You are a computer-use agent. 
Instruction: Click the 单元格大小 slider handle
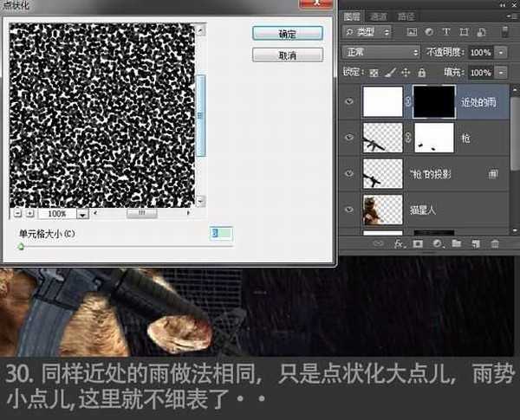tap(21, 246)
